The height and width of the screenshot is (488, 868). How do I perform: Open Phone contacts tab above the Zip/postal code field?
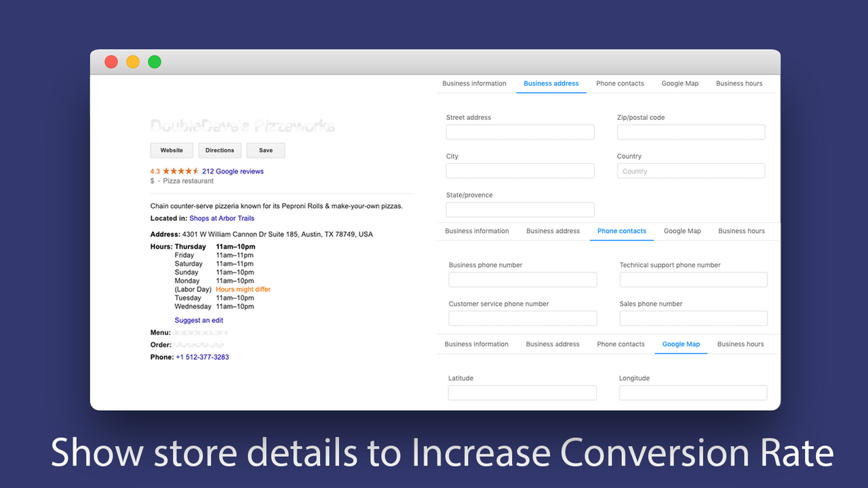(x=620, y=83)
